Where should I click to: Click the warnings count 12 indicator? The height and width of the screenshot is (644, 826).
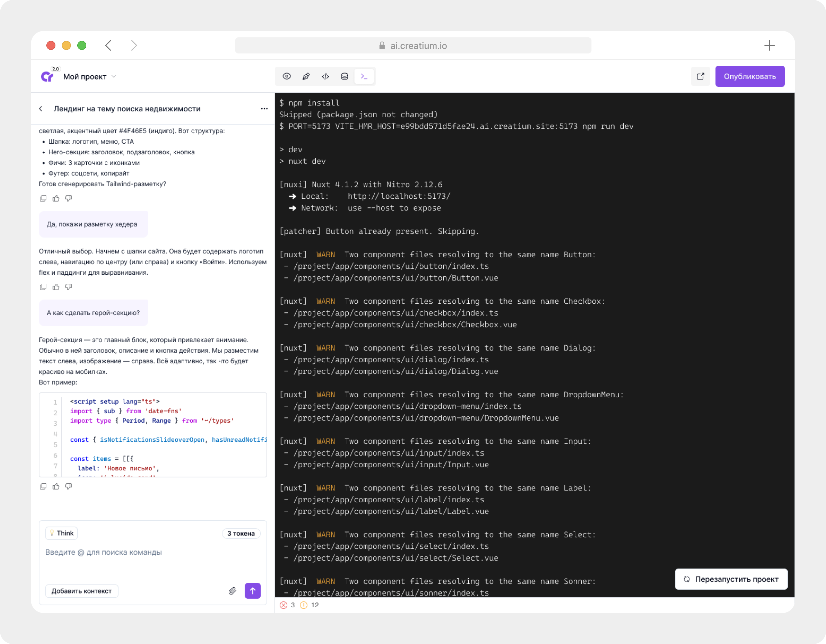[x=309, y=605]
